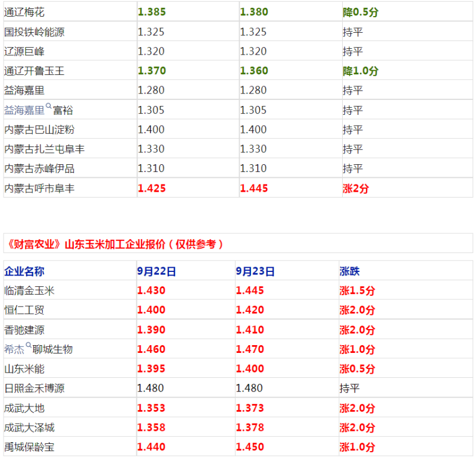
Task: Select the red 1.460 price
Action: pyautogui.click(x=151, y=349)
